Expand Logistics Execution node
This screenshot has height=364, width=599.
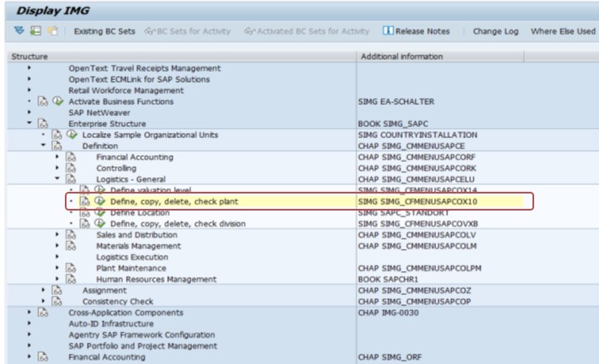57,257
